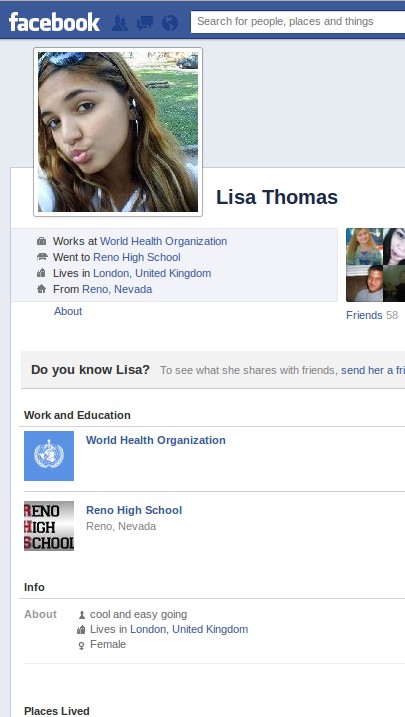Click the house icon beside From Reno
The image size is (405, 717).
coord(42,289)
